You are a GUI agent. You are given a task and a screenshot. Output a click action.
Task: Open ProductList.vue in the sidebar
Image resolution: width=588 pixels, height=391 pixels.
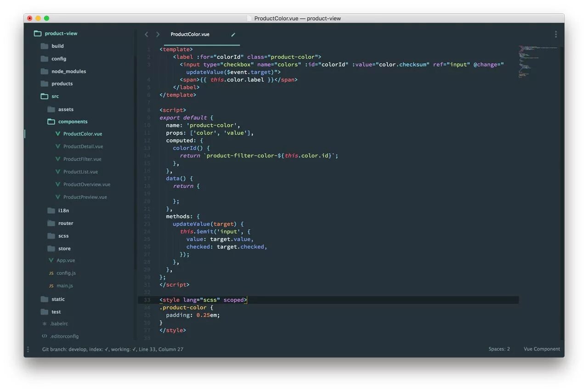(x=80, y=172)
